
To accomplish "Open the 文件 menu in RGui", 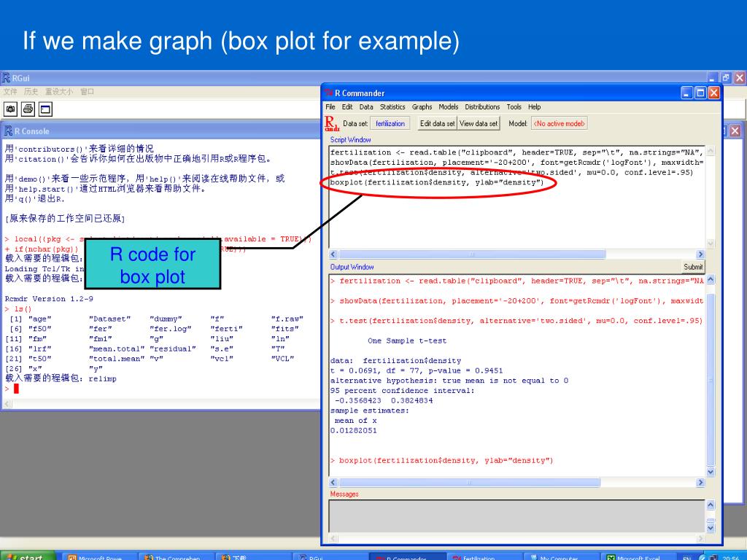I will 10,91.
